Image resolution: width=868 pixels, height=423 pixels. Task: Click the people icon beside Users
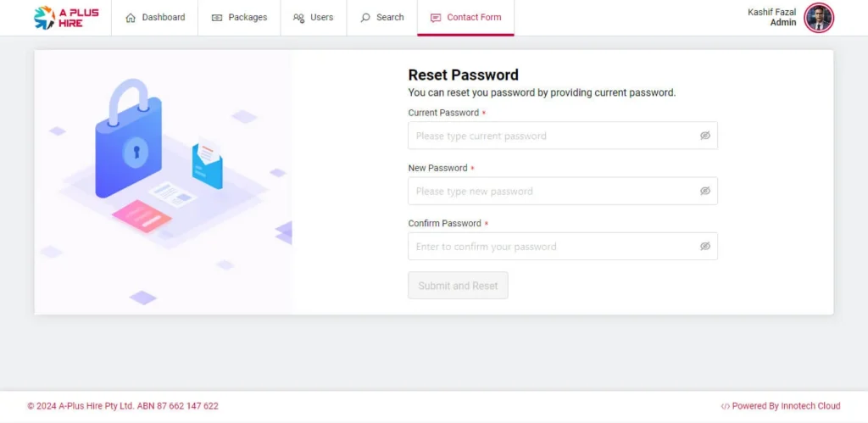(298, 18)
